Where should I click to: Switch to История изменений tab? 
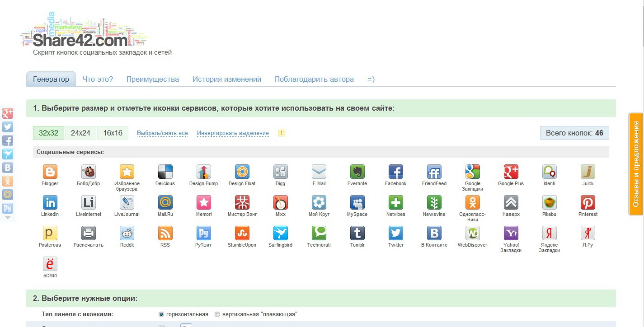coord(227,79)
